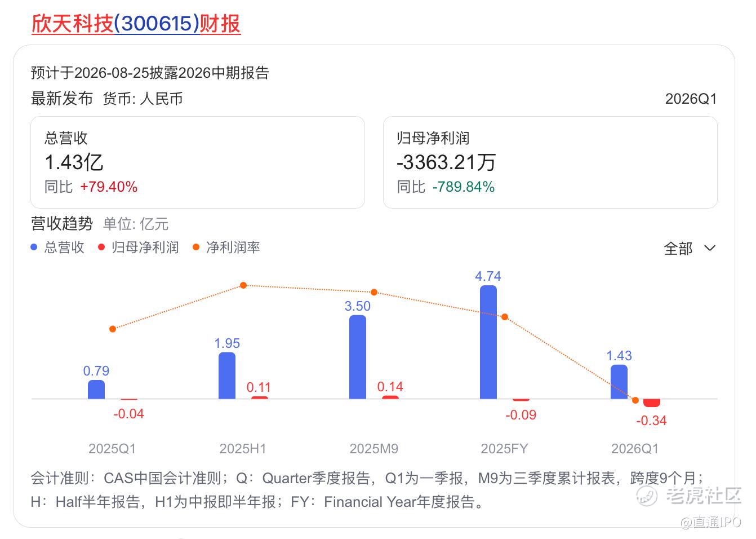Click the 1.95 revenue value label
Screen dimensions: 756x539
tap(227, 343)
